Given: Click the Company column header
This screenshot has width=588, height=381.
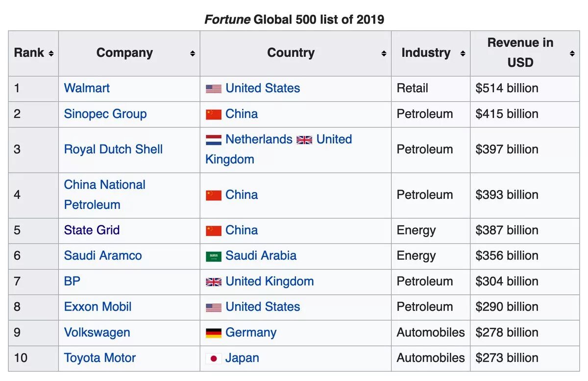Looking at the screenshot, I should 129,53.
